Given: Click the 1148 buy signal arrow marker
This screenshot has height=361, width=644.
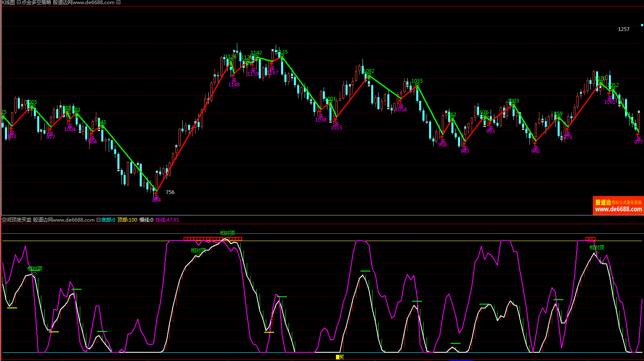Looking at the screenshot, I should (234, 80).
